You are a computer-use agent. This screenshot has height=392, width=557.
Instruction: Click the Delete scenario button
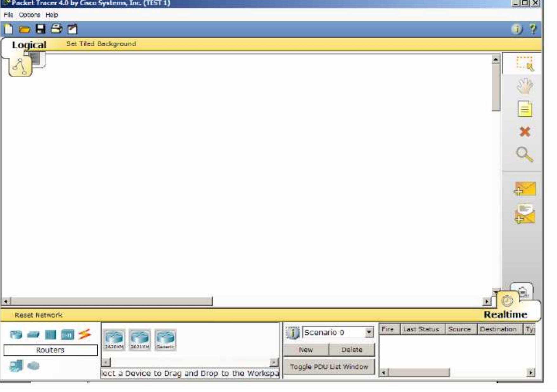click(x=352, y=350)
